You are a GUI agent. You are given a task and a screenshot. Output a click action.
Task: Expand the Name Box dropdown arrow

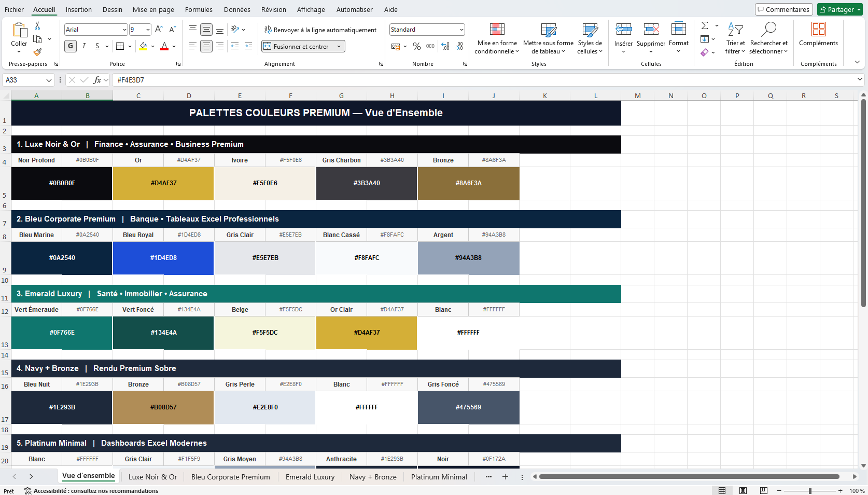[x=49, y=80]
